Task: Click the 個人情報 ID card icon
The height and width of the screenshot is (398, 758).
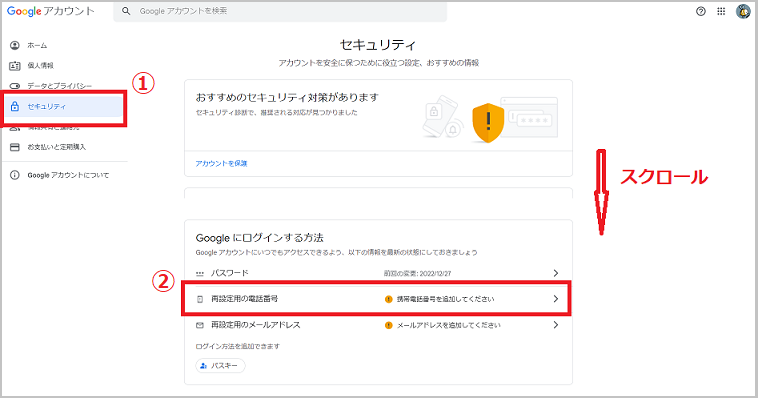Action: pyautogui.click(x=15, y=66)
